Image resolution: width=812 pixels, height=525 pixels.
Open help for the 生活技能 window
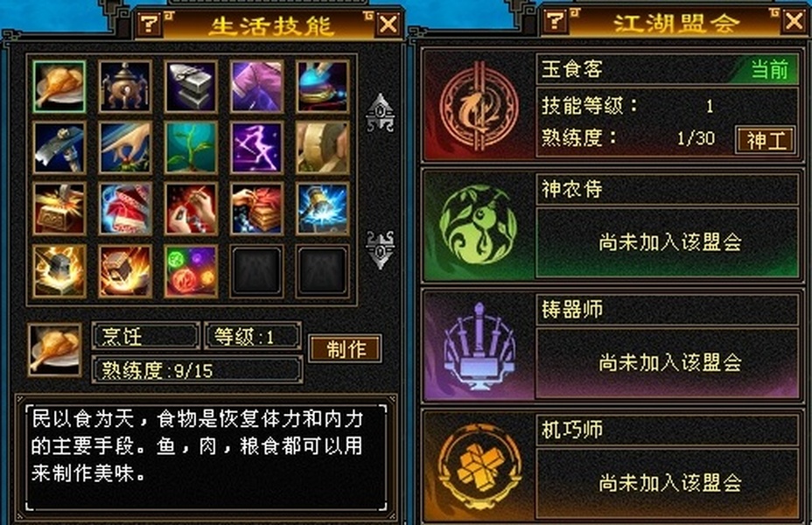(x=150, y=24)
